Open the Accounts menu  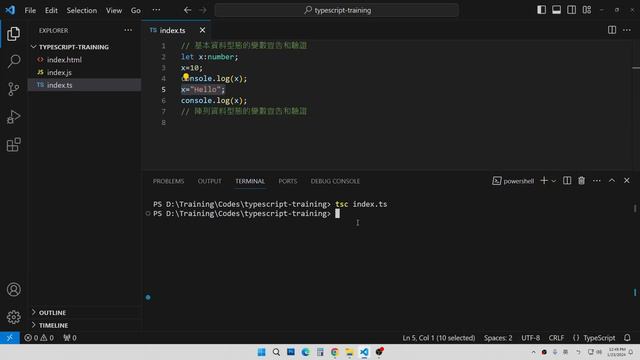(x=13, y=289)
